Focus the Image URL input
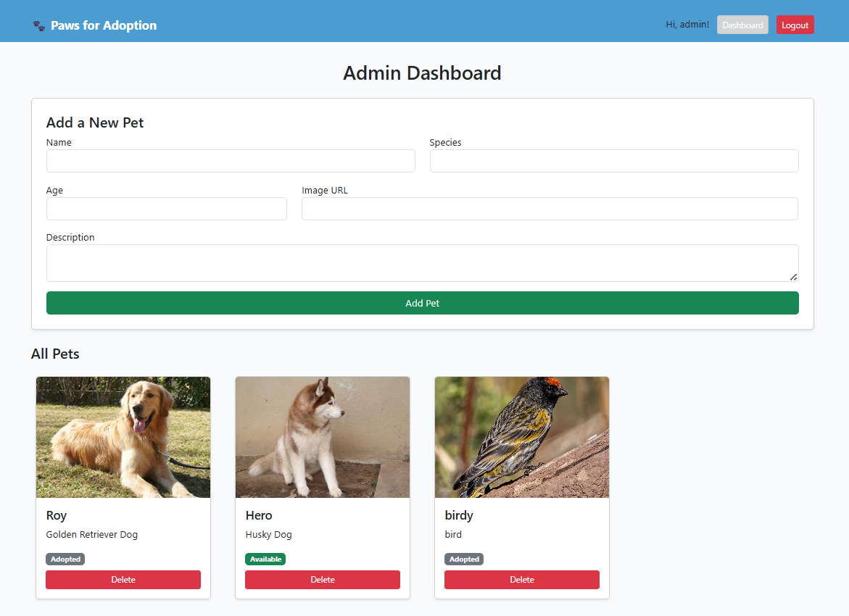 coord(550,209)
